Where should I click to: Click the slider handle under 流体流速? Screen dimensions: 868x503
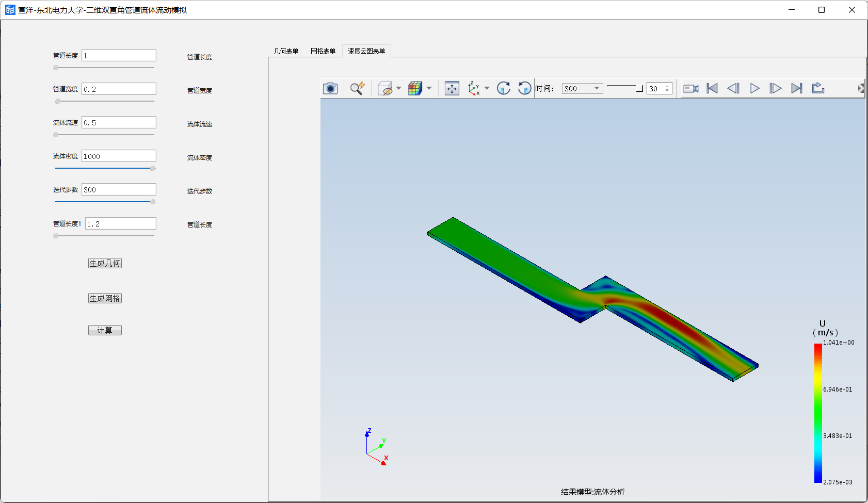pyautogui.click(x=56, y=135)
